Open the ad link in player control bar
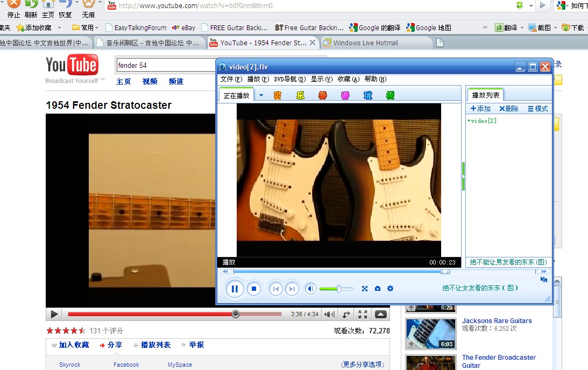Viewport: 588px width, 370px height. [x=480, y=288]
